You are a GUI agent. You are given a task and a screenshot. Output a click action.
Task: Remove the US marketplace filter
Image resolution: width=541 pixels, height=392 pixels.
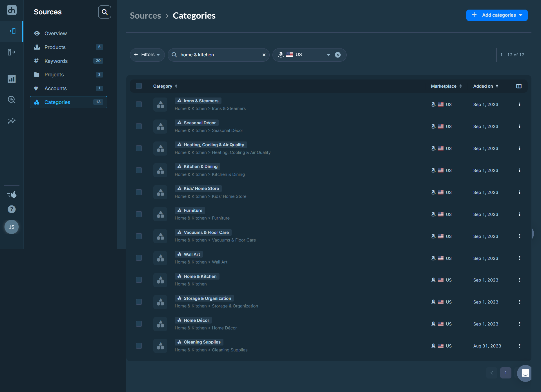click(x=338, y=55)
